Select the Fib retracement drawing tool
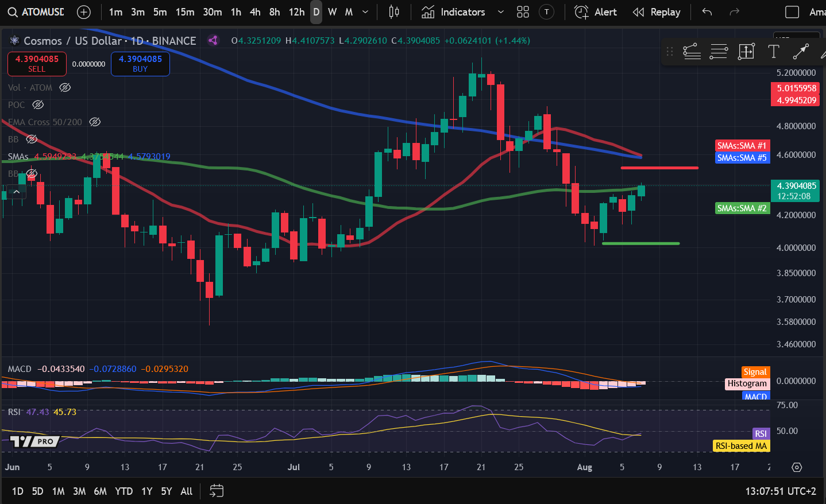Viewport: 826px width, 504px height. 692,52
